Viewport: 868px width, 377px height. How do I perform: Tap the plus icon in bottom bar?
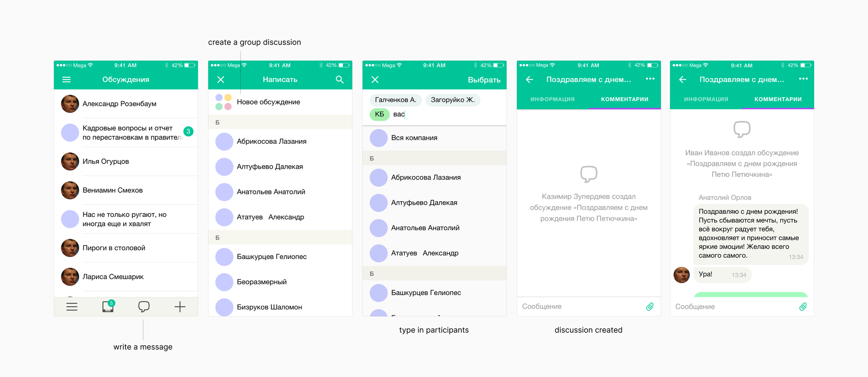coord(180,307)
